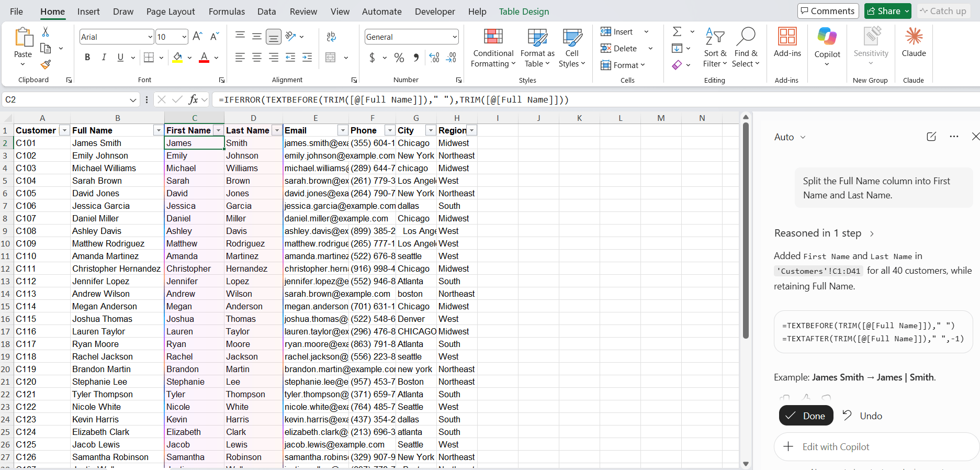Click the Cut scissors icon
The image size is (980, 470).
(x=46, y=32)
